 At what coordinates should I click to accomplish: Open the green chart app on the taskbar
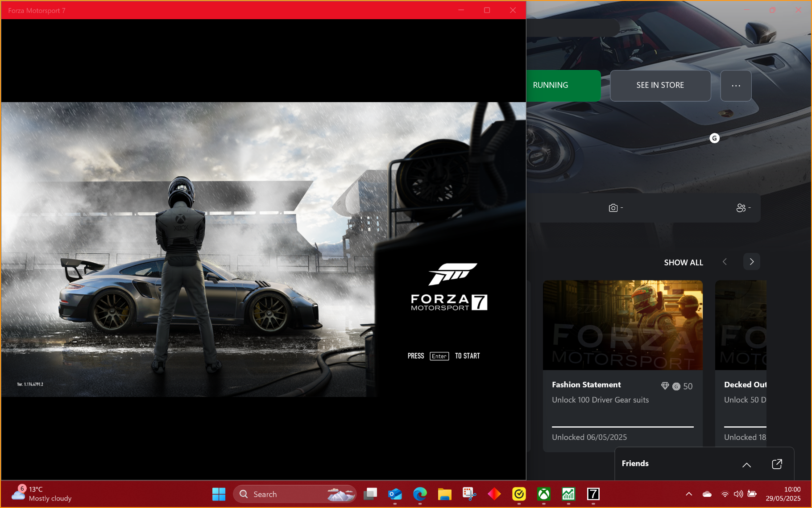coord(568,494)
